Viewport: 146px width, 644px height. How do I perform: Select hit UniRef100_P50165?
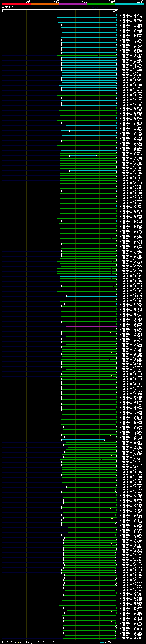tap(131, 334)
